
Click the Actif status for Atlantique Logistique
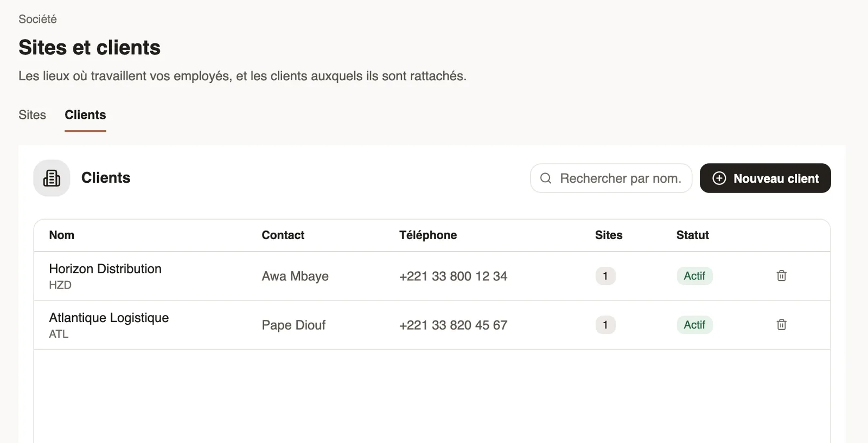[694, 325]
